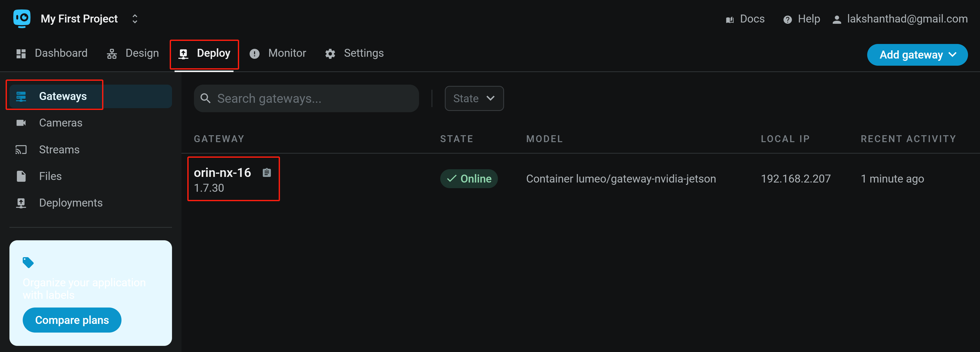Click the Streams cast icon

[x=21, y=150]
